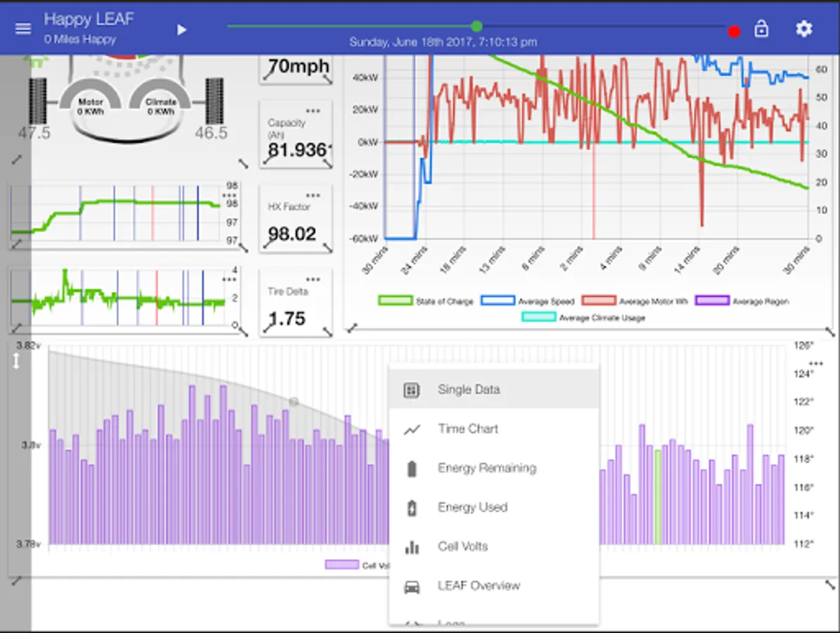
Task: Move the green timeline slider handle
Action: click(476, 26)
